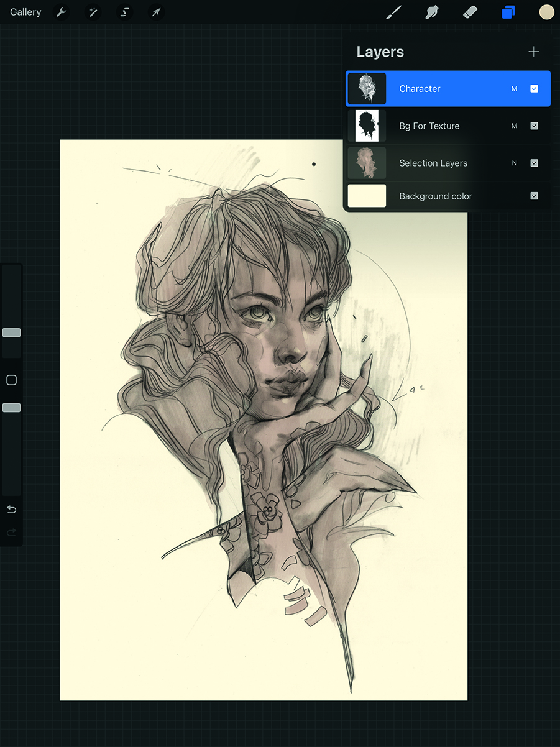Image resolution: width=560 pixels, height=747 pixels.
Task: Select the Eraser tool
Action: 470,12
